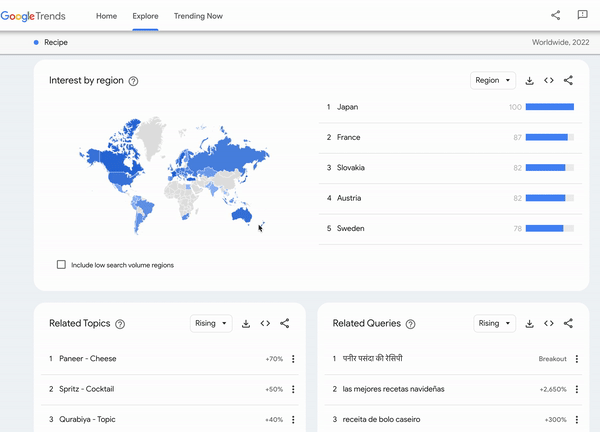The image size is (600, 432).
Task: Open more options for Qurabiya - Topic
Action: 293,420
